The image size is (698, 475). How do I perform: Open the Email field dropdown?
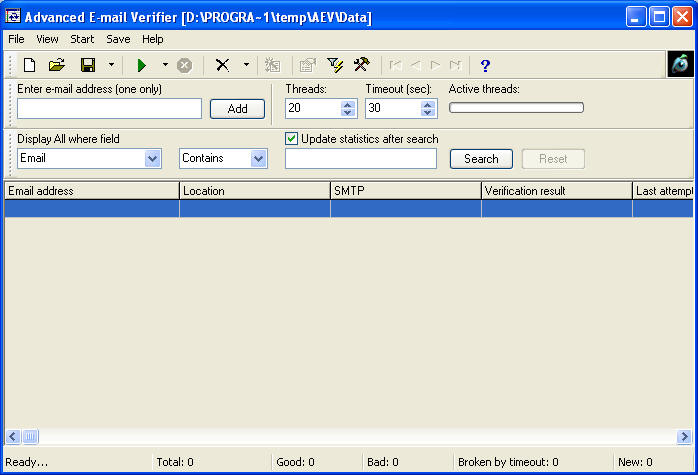pos(152,158)
